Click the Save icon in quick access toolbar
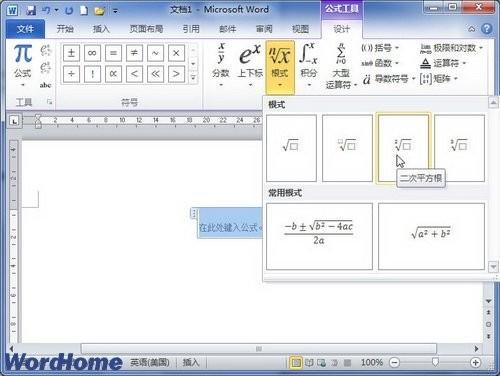The width and height of the screenshot is (500, 376). click(31, 11)
